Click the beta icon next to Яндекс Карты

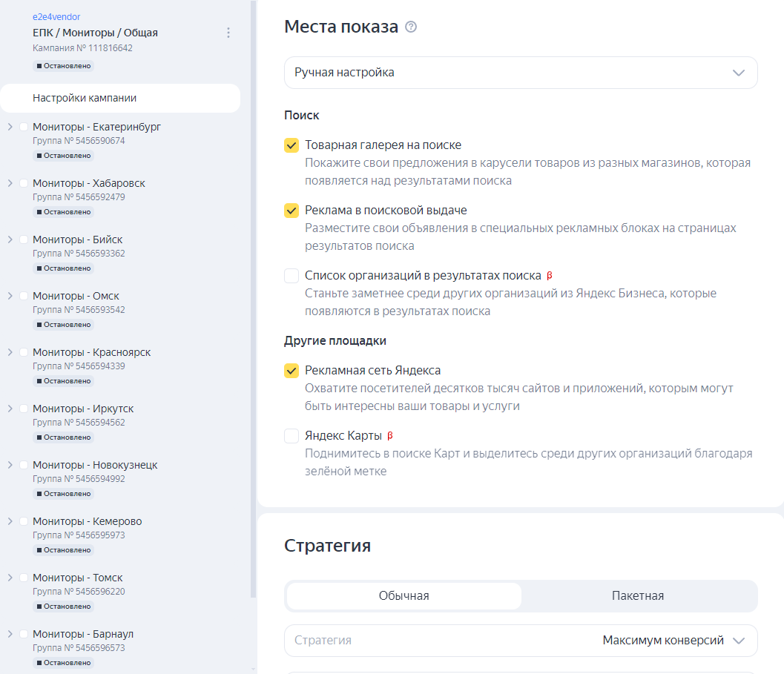coord(390,436)
